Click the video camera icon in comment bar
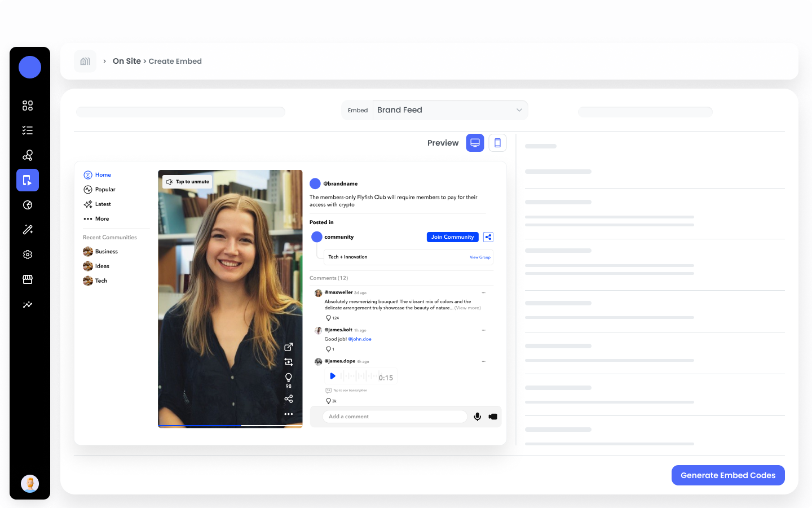The width and height of the screenshot is (812, 508). coord(493,417)
